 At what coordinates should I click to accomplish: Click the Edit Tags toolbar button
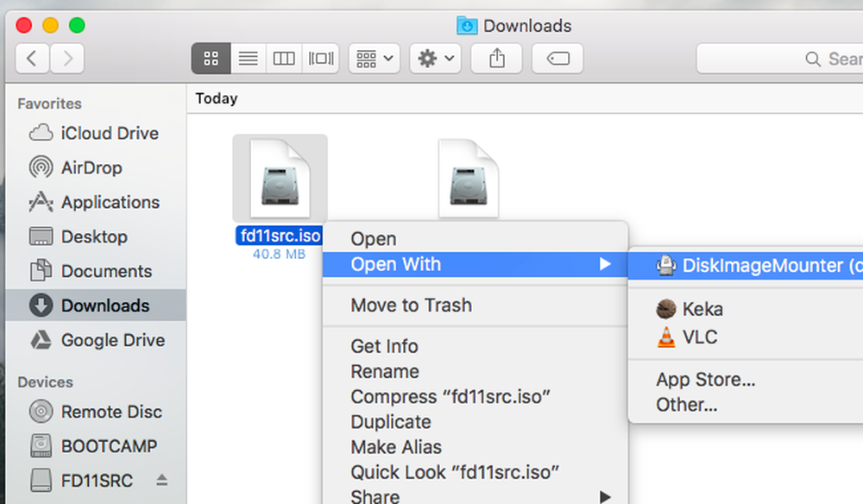[x=557, y=59]
